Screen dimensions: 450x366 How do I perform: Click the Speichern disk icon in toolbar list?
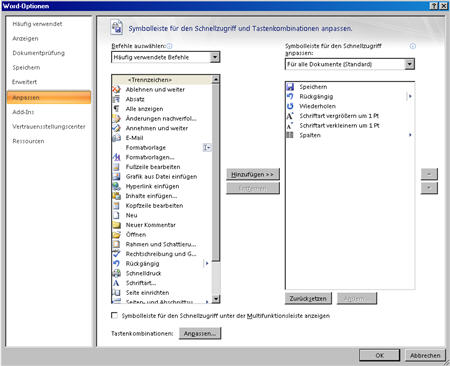[x=290, y=87]
